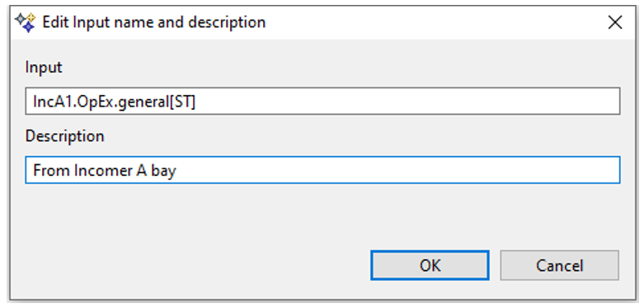Click the dialog title 'Edit Input name and description'
This screenshot has width=644, height=308.
(154, 22)
